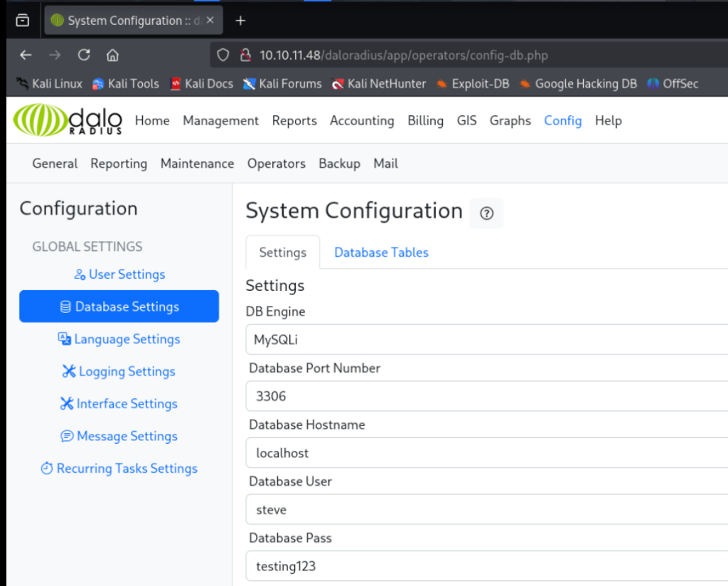The width and height of the screenshot is (728, 586).
Task: Open the Reporting config submenu
Action: coord(119,164)
